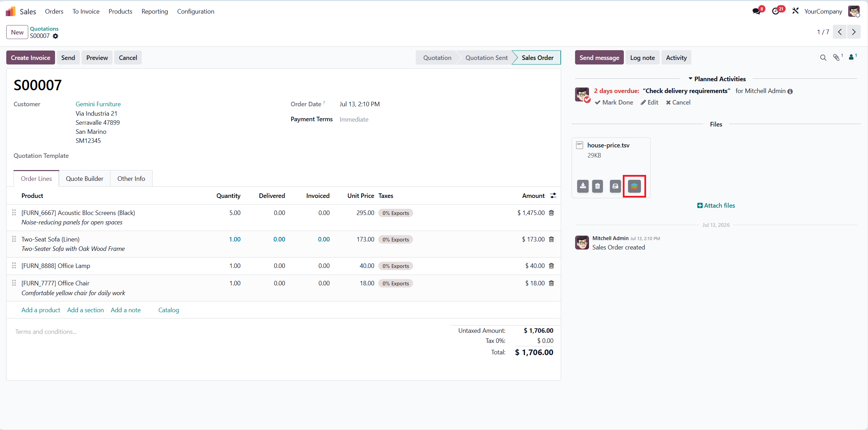The width and height of the screenshot is (868, 430).
Task: Download house-price.tsv file
Action: pos(583,186)
